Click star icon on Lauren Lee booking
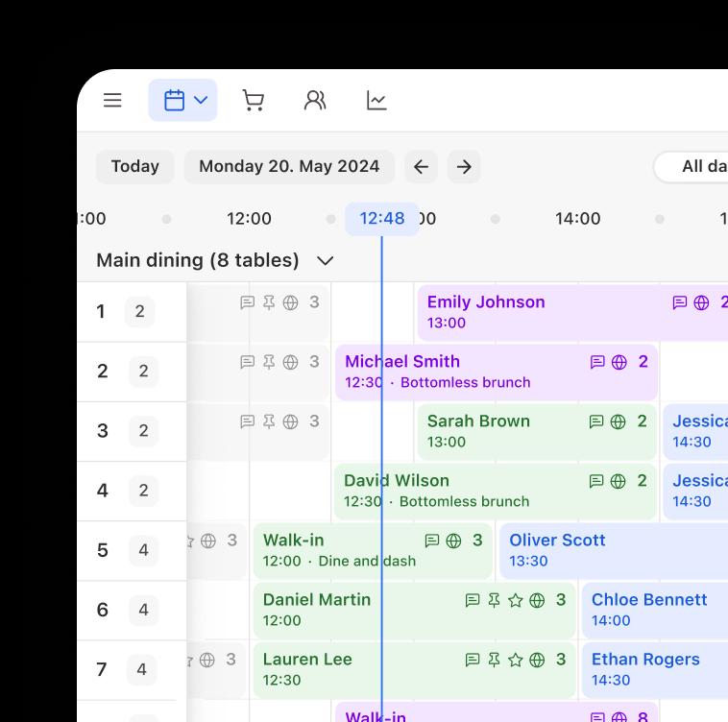This screenshot has height=722, width=728. tap(516, 660)
